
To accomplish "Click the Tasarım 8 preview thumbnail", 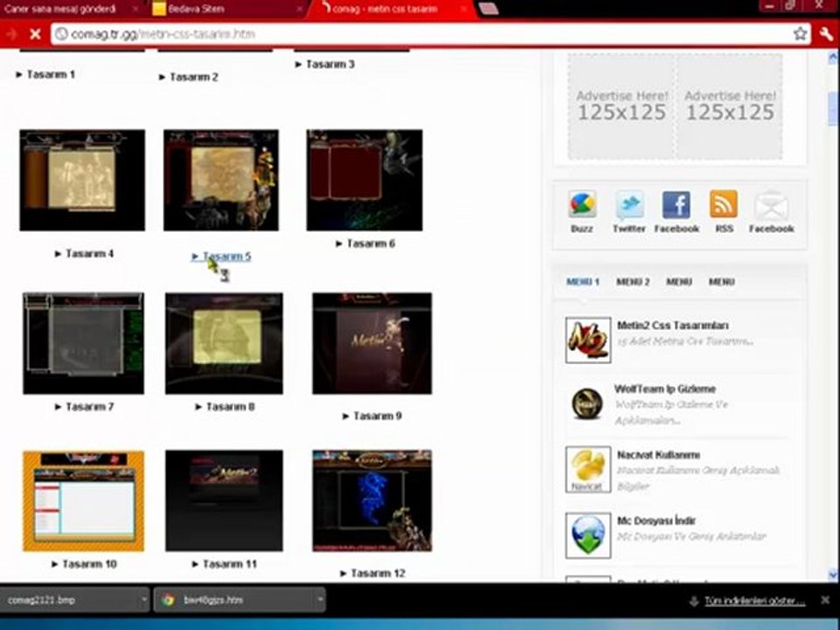I will 224,343.
